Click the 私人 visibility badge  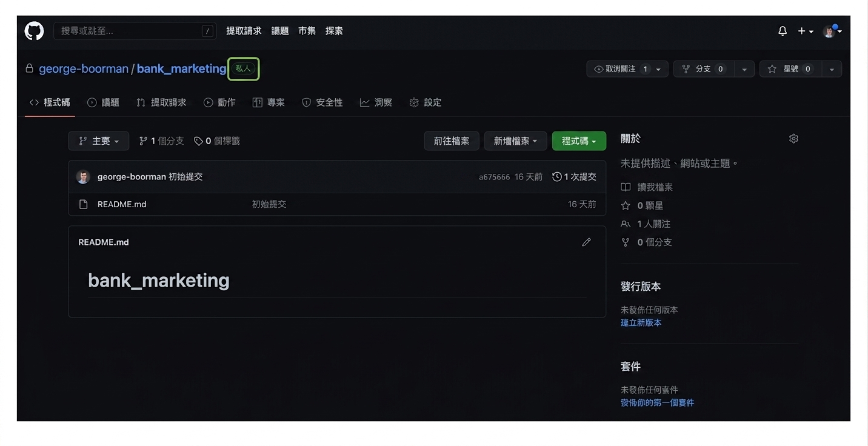pos(243,68)
